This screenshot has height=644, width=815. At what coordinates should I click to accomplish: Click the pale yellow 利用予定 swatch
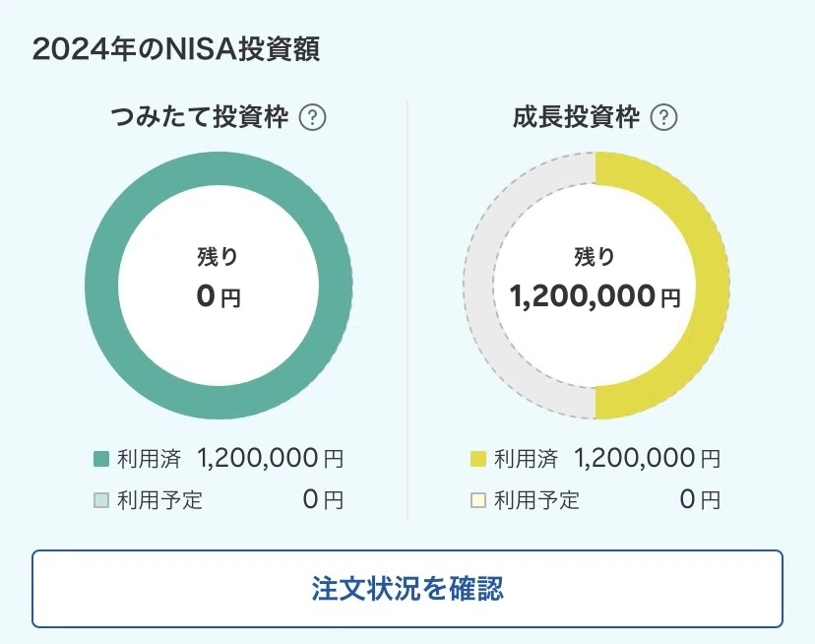click(x=478, y=500)
